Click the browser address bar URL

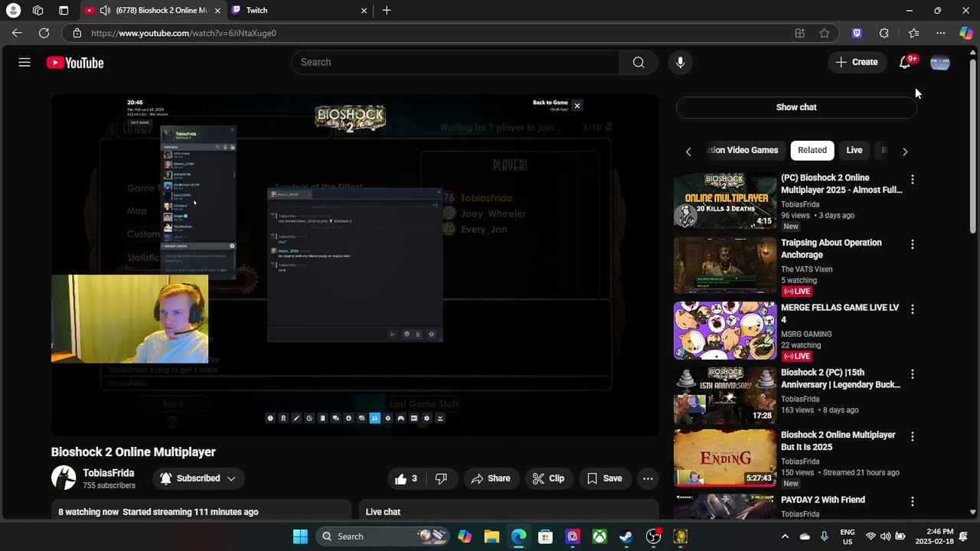[184, 33]
